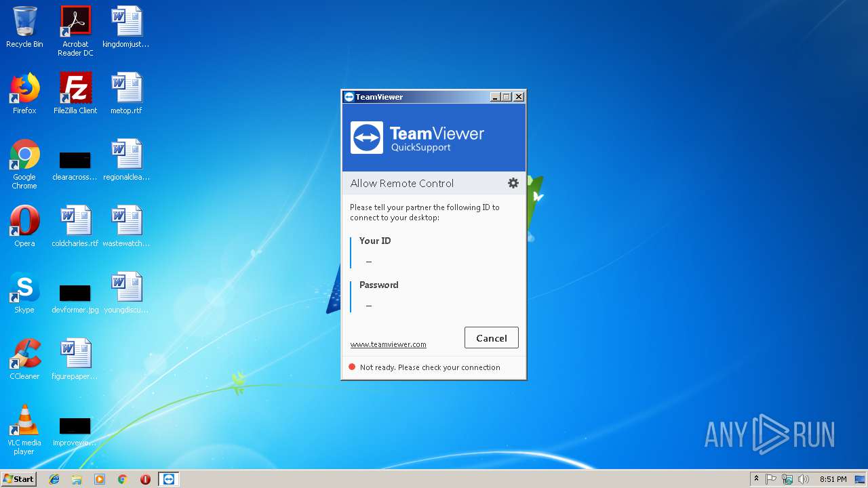Open the www.teamviewer.com link
Viewport: 868px width, 488px height.
tap(388, 344)
